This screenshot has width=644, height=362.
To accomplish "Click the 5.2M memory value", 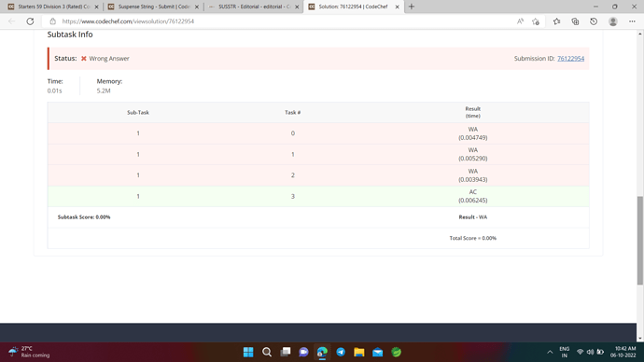I will (104, 90).
